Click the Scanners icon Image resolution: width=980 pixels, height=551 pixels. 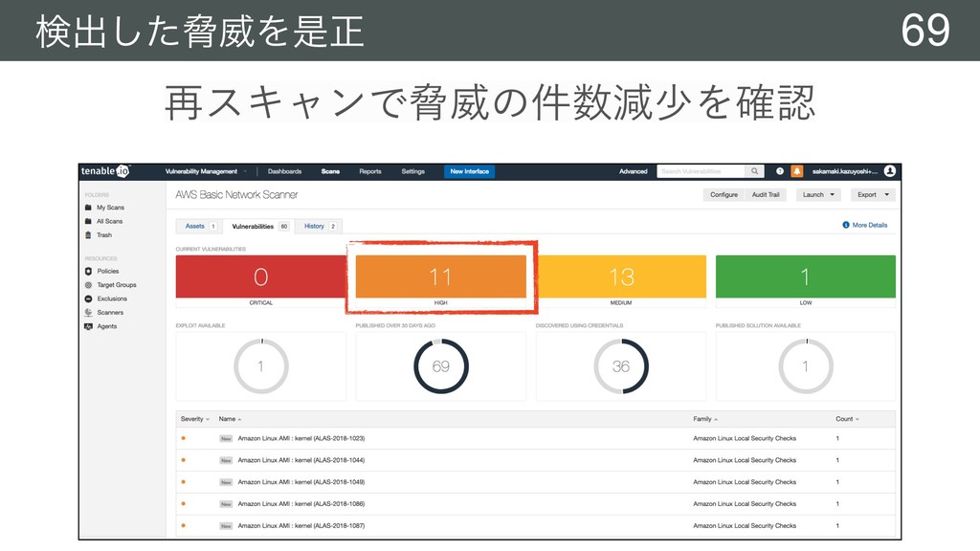(x=88, y=313)
